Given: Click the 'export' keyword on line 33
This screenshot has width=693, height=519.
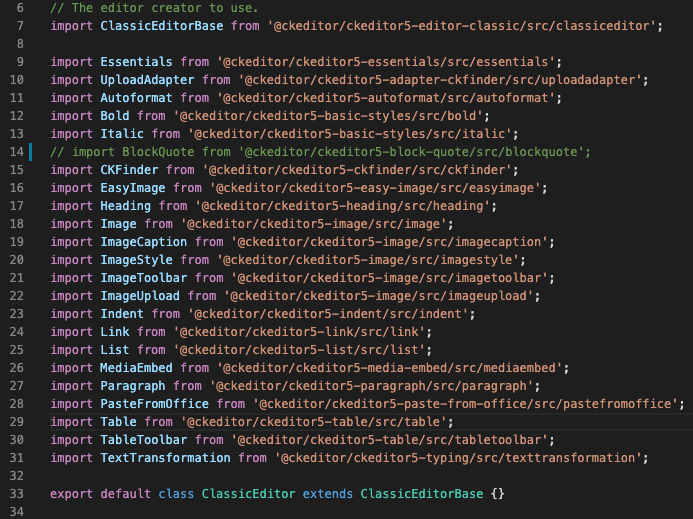Looking at the screenshot, I should tap(72, 494).
